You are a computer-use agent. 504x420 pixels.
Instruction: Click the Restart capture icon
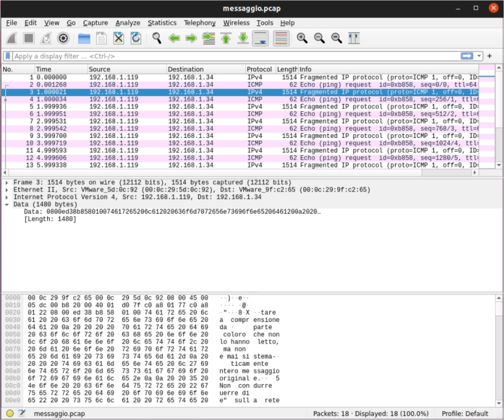[46, 38]
